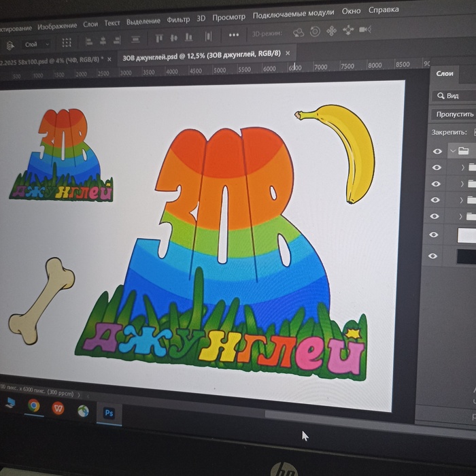Expand the second collapsed subgroup

click(462, 184)
